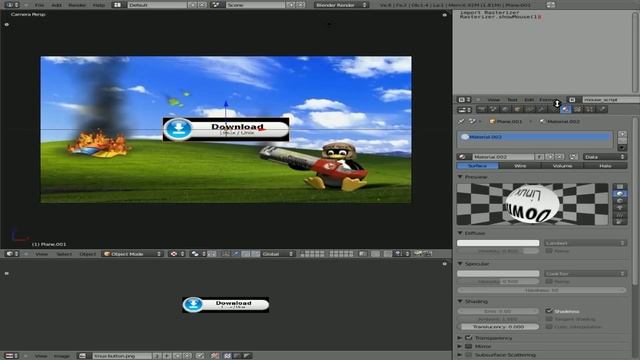
Task: Open the material link Data dropdown
Action: click(x=604, y=157)
